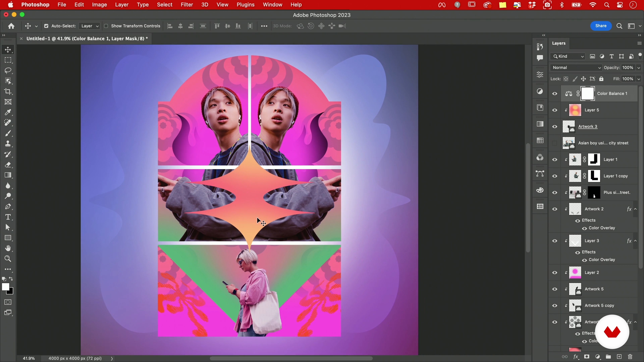644x362 pixels.
Task: Select the Horizontal Type tool
Action: pos(8,217)
